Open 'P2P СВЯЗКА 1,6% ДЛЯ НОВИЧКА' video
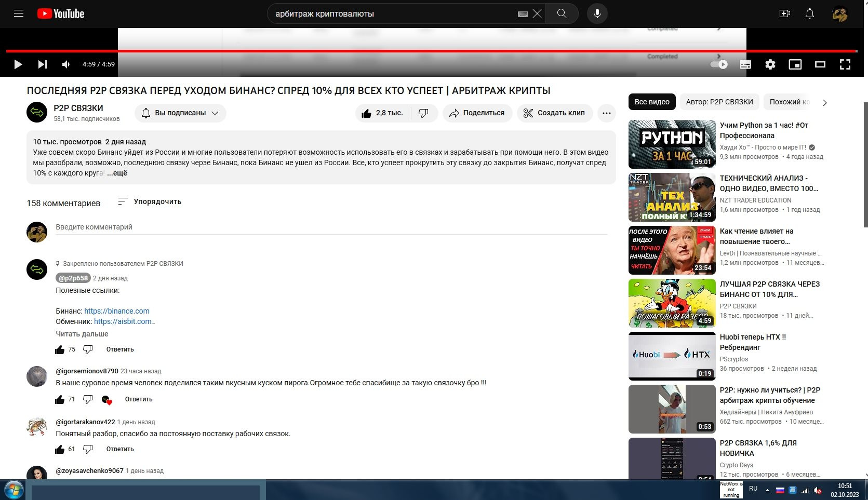 758,448
